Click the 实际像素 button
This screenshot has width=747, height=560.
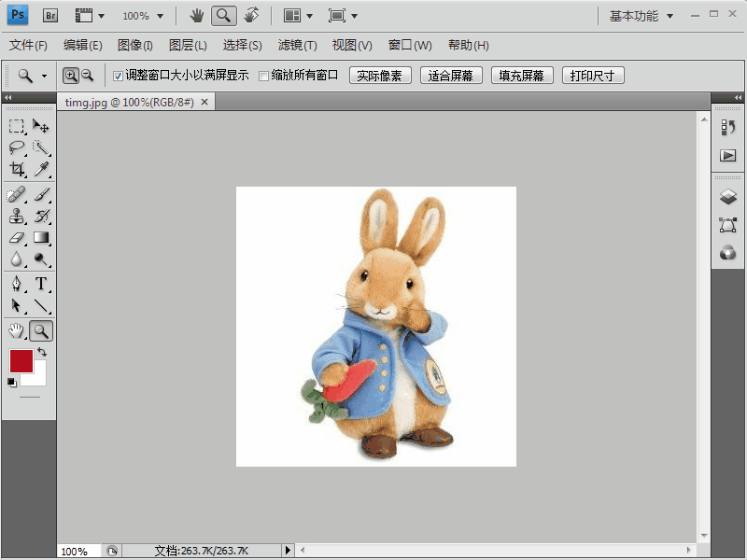(x=380, y=76)
